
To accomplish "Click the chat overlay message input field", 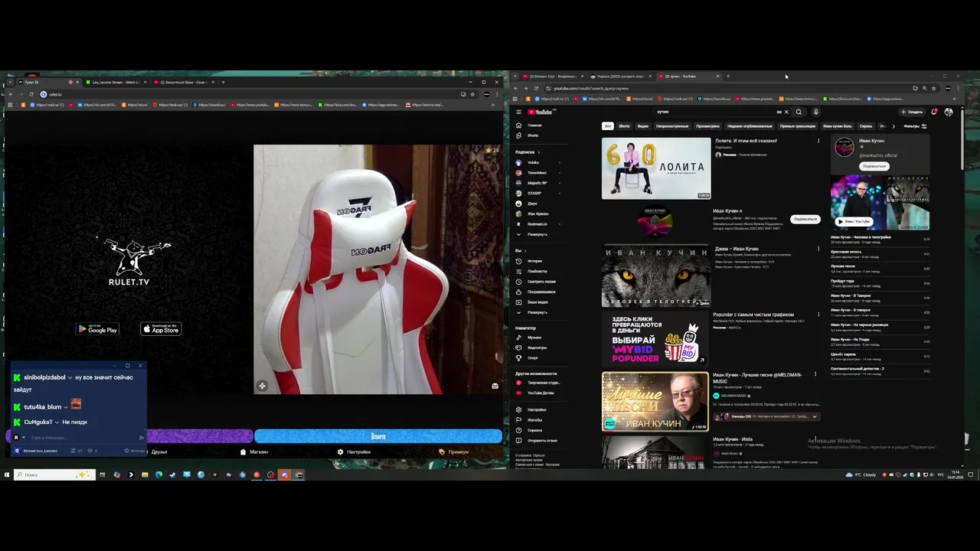I will tap(80, 438).
